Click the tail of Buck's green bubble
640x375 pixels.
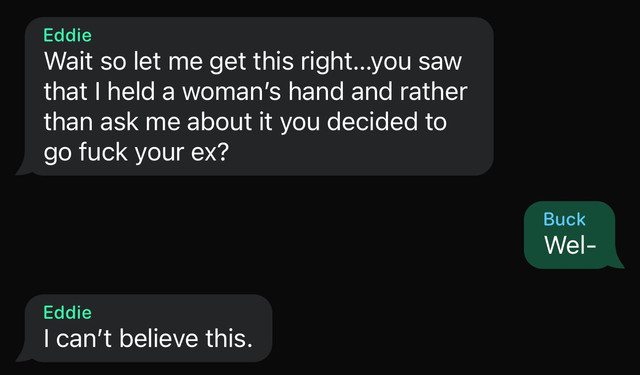tap(616, 262)
